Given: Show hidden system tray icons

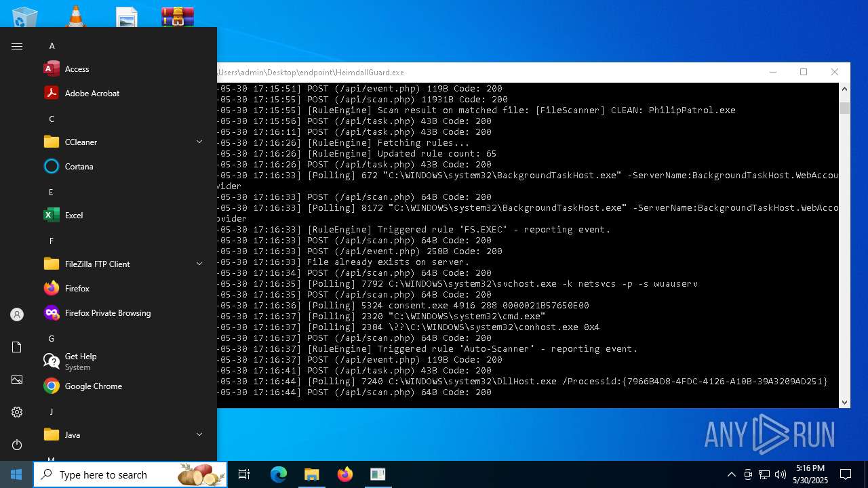Looking at the screenshot, I should pos(731,474).
